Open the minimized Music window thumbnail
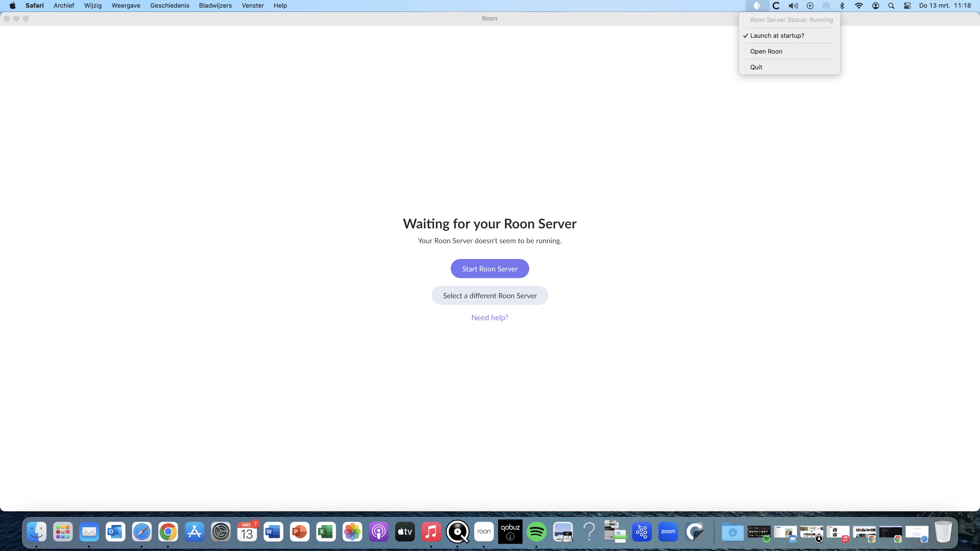 (x=838, y=533)
